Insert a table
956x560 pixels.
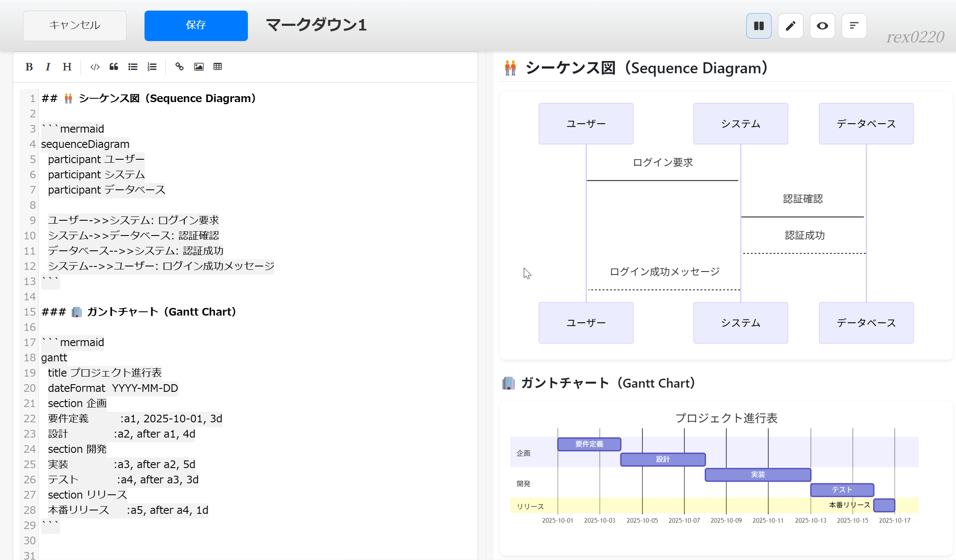point(218,67)
